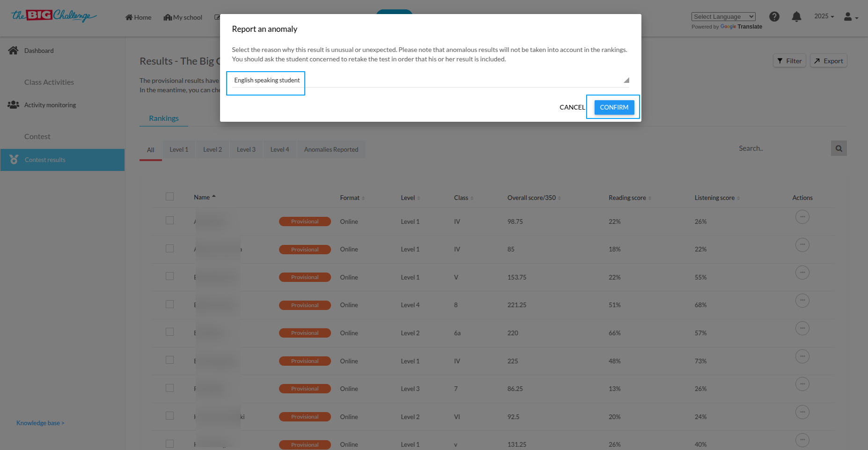The image size is (868, 450).
Task: Click the Dashboard house icon in sidebar
Action: click(x=13, y=50)
